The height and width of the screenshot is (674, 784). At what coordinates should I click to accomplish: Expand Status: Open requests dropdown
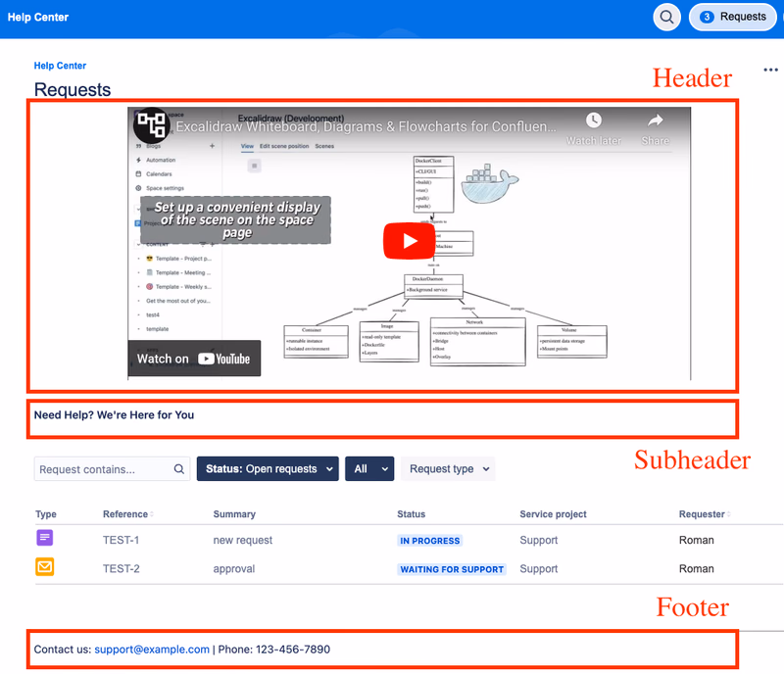pos(268,469)
